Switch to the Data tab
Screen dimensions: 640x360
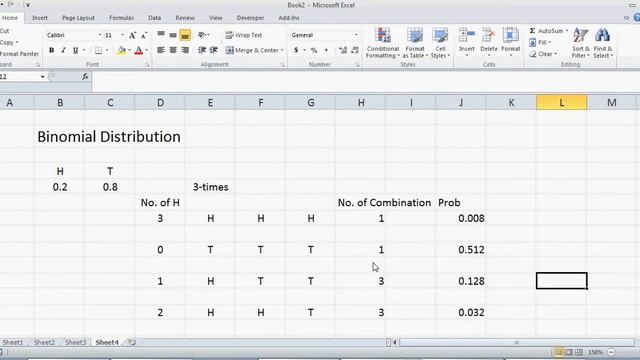coord(154,18)
